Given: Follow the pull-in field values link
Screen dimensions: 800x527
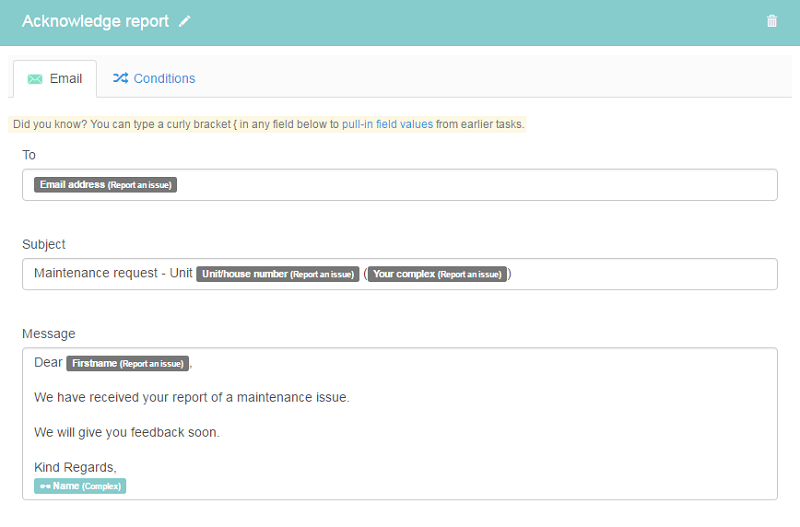Looking at the screenshot, I should click(x=387, y=125).
